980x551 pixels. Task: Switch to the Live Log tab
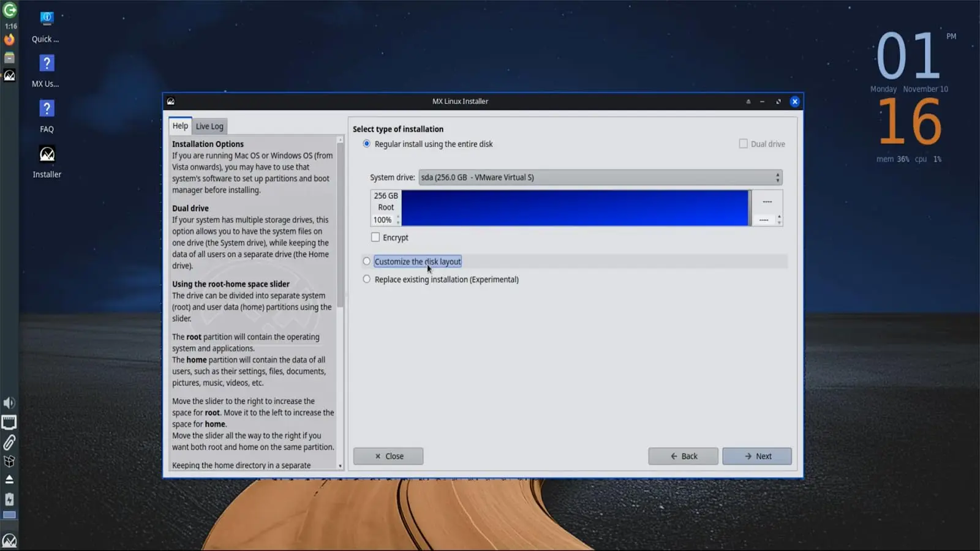click(209, 126)
